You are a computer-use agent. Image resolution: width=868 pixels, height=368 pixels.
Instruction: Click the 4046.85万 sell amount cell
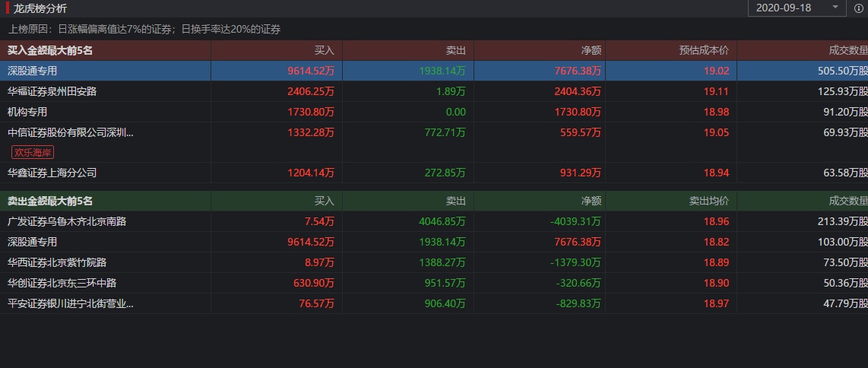tap(442, 221)
